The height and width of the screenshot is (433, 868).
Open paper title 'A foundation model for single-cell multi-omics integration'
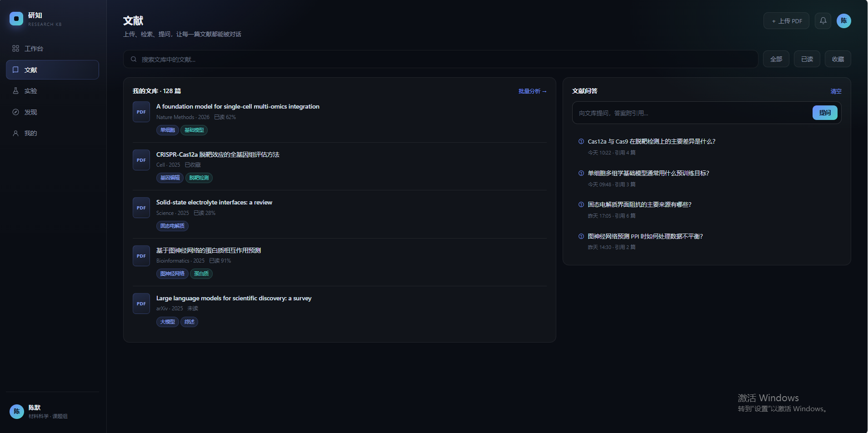(x=238, y=106)
